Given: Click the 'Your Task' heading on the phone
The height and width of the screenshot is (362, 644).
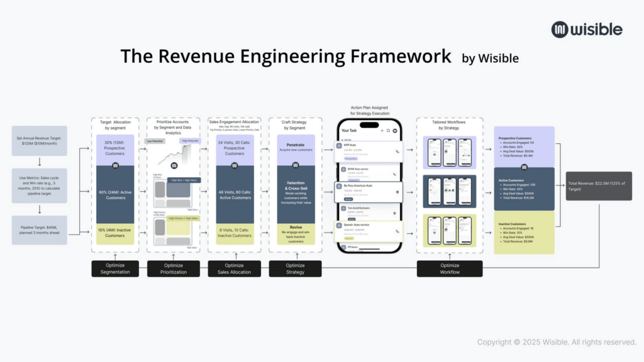Looking at the screenshot, I should 349,131.
